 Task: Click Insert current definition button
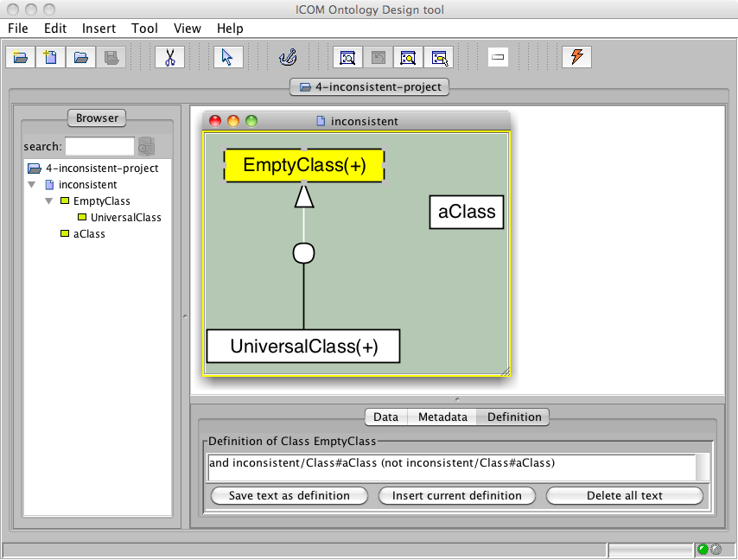(x=457, y=495)
